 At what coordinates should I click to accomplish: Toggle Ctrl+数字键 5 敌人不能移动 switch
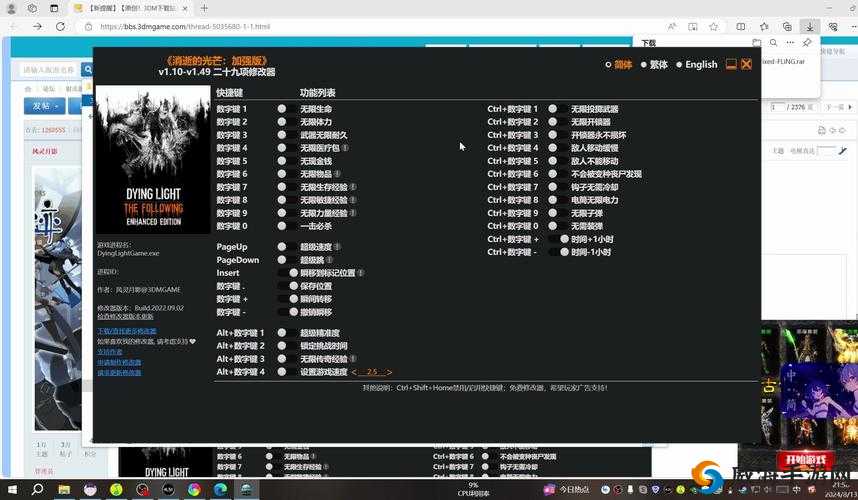[556, 161]
